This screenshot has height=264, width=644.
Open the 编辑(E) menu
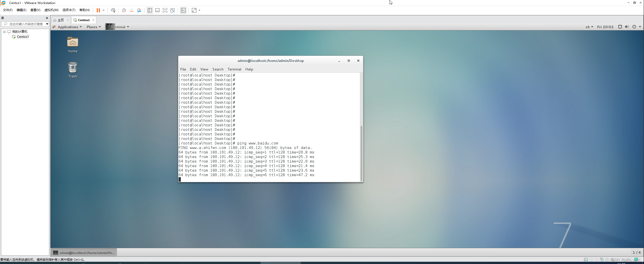(x=21, y=10)
